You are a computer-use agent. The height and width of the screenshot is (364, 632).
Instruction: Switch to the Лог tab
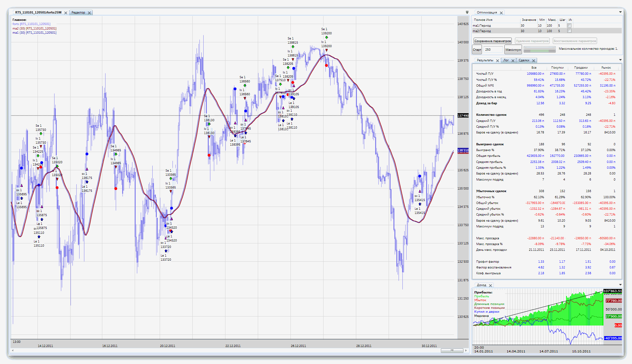506,60
